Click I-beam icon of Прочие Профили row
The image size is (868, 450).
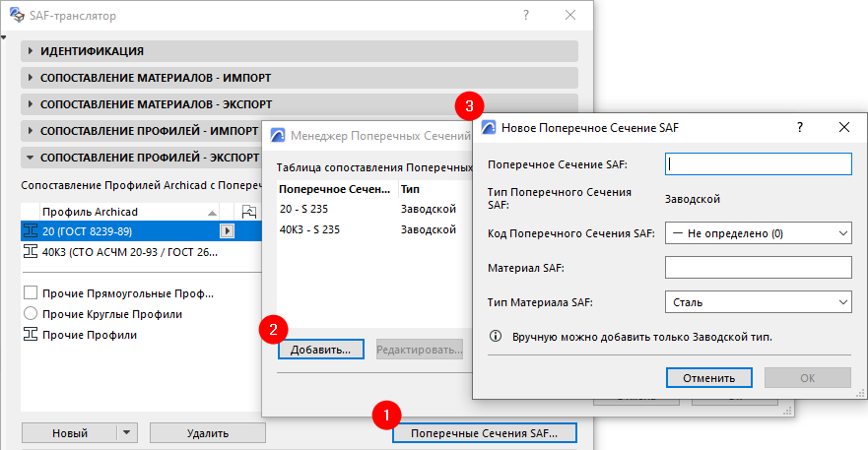[x=31, y=335]
